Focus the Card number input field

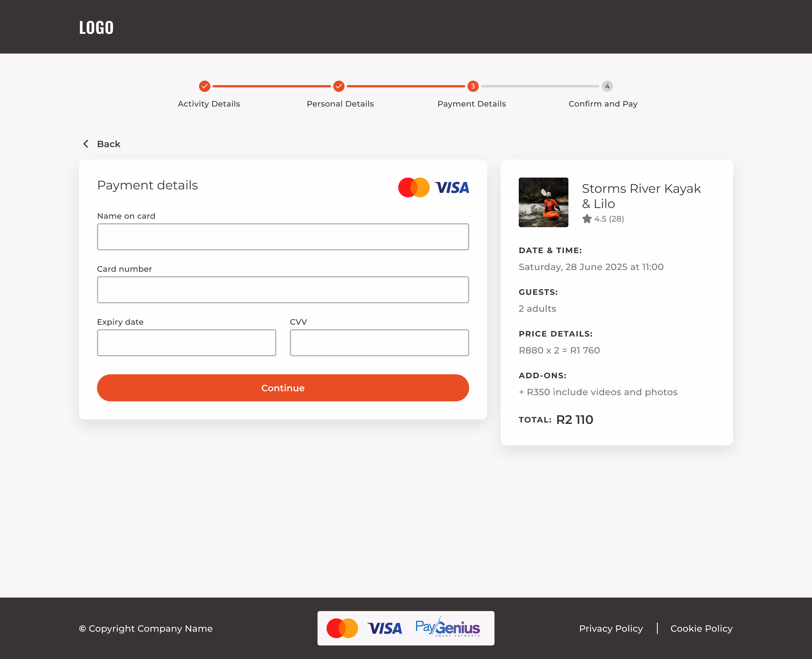pos(283,290)
